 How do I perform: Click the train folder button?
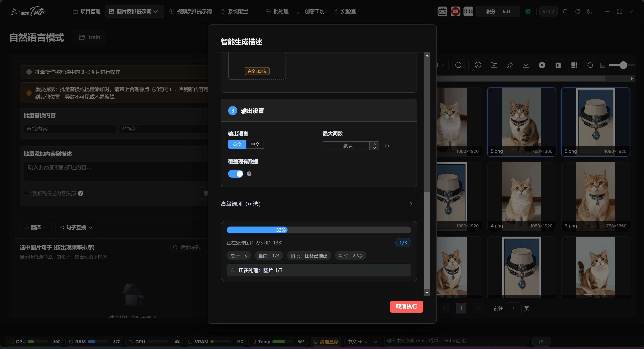click(x=90, y=37)
